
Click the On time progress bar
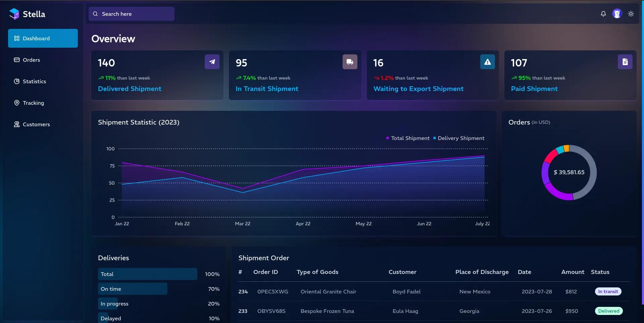tap(133, 289)
